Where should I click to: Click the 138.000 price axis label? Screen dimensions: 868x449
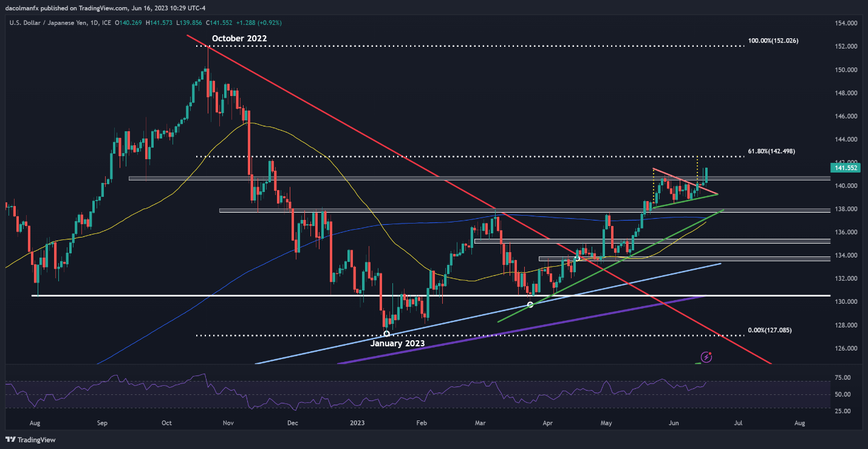[845, 209]
